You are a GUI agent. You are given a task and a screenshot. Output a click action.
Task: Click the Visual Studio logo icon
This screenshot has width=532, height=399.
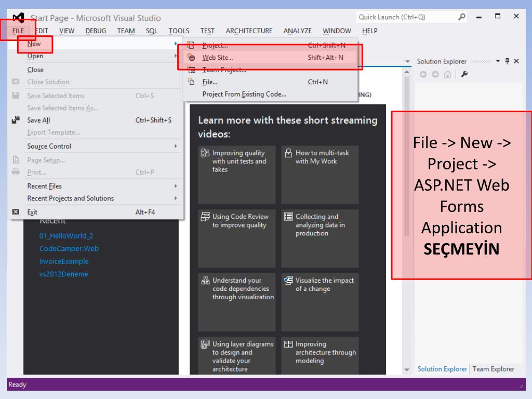point(18,18)
